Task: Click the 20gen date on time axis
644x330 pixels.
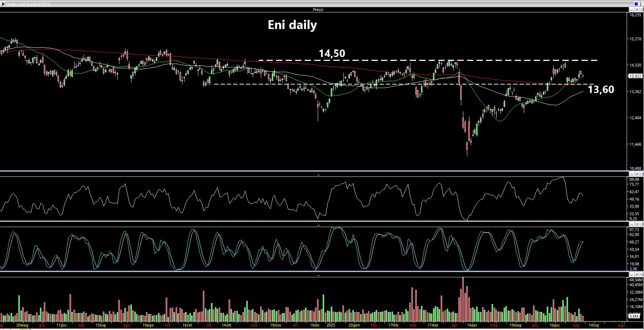Action: point(354,325)
